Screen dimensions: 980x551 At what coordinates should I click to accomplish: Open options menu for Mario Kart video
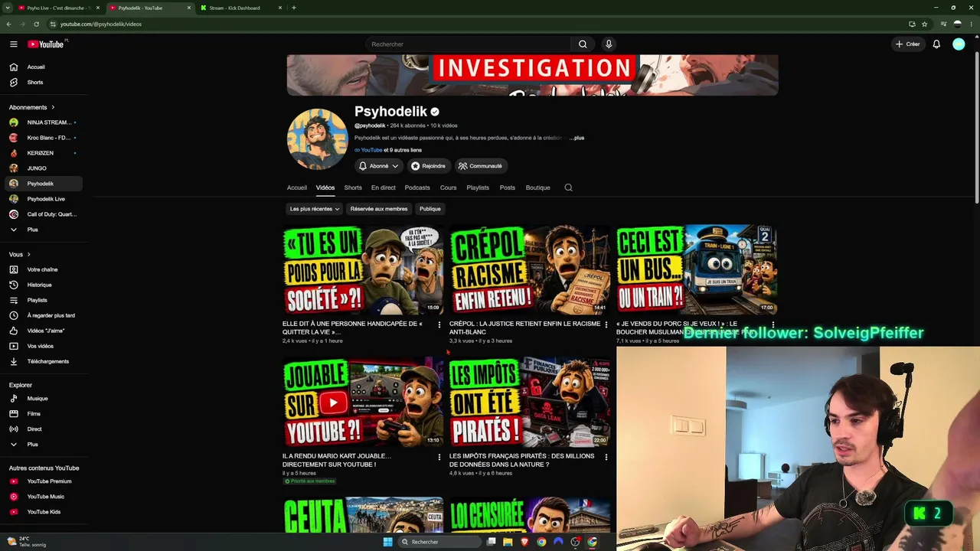[439, 457]
